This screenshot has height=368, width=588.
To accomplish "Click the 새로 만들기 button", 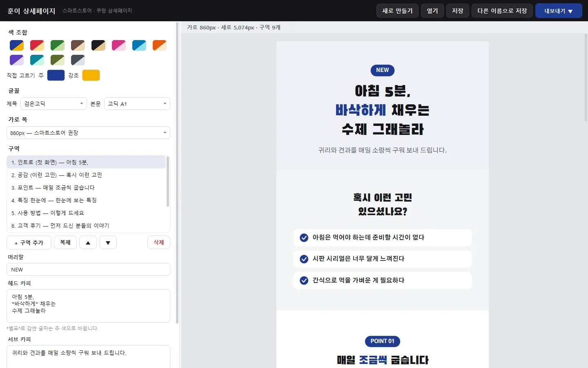I will [x=397, y=11].
